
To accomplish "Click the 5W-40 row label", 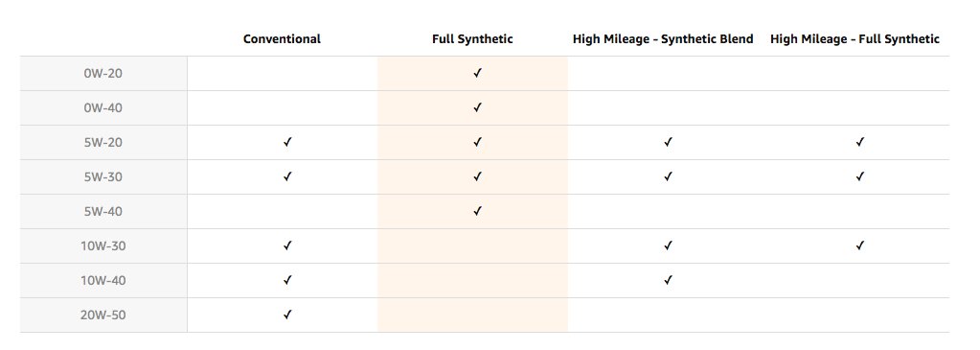I will [103, 211].
